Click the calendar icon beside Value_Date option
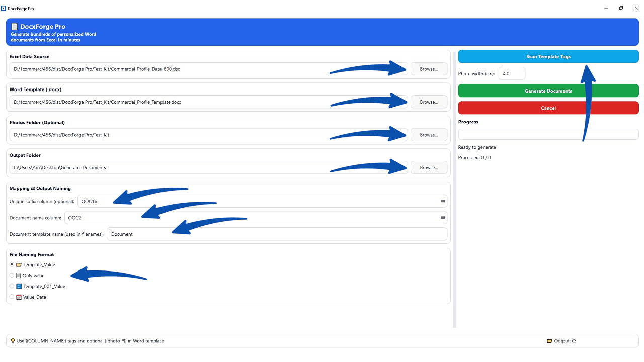The height and width of the screenshot is (362, 644). click(x=18, y=297)
